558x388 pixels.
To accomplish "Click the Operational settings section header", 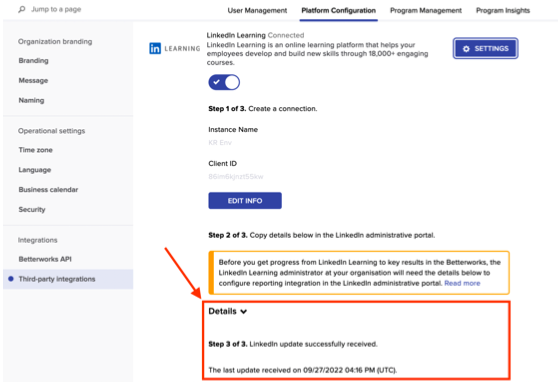I will pos(52,131).
